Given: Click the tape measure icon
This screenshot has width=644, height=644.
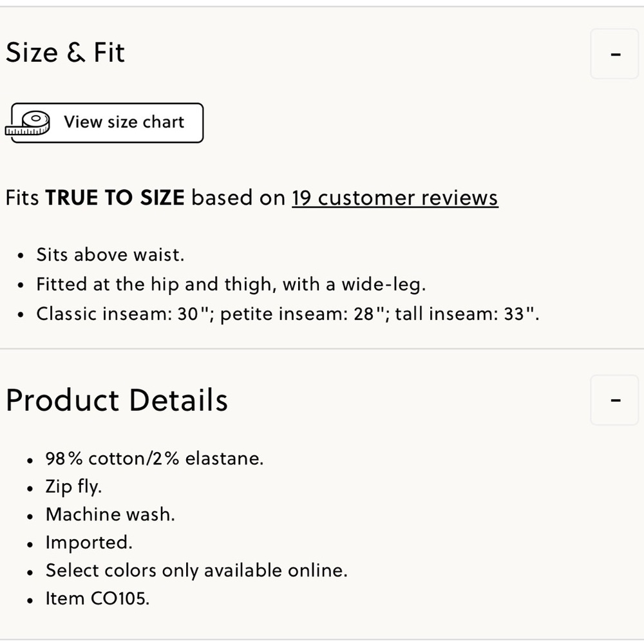Looking at the screenshot, I should 28,123.
